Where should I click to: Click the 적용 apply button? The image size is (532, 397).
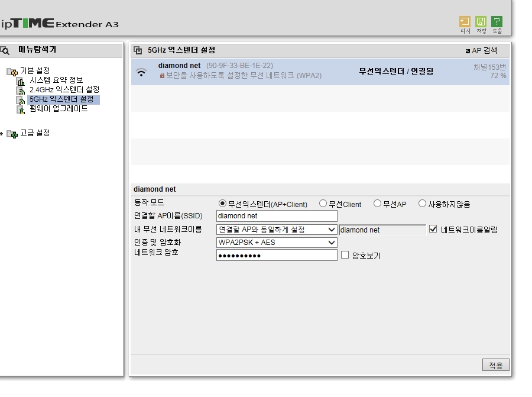tap(496, 365)
